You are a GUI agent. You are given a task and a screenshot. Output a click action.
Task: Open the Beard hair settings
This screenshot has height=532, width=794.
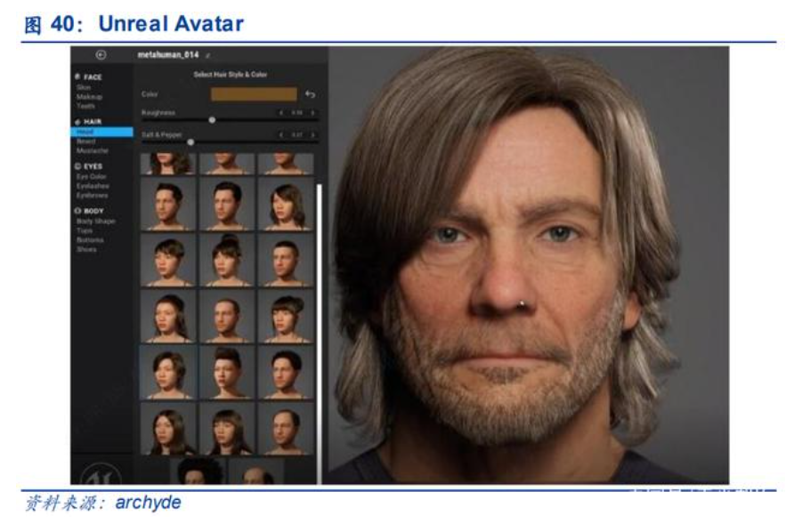point(86,141)
